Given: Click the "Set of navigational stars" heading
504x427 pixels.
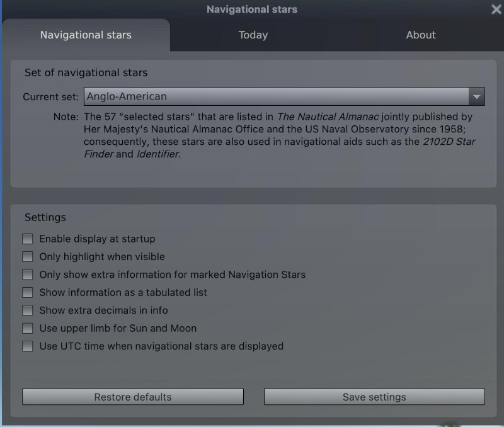Looking at the screenshot, I should pos(86,72).
